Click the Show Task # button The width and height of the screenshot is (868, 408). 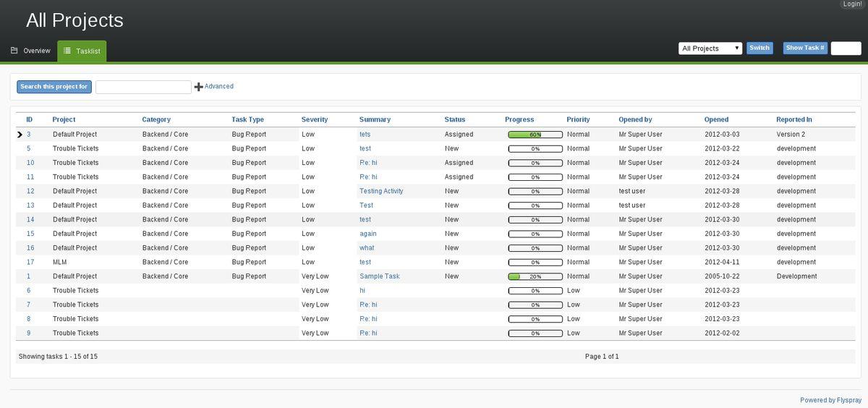805,48
